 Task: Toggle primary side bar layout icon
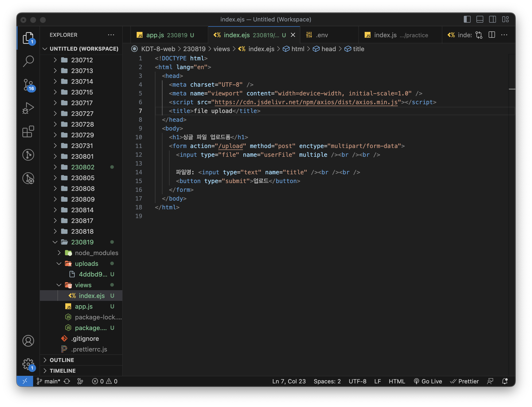click(467, 19)
